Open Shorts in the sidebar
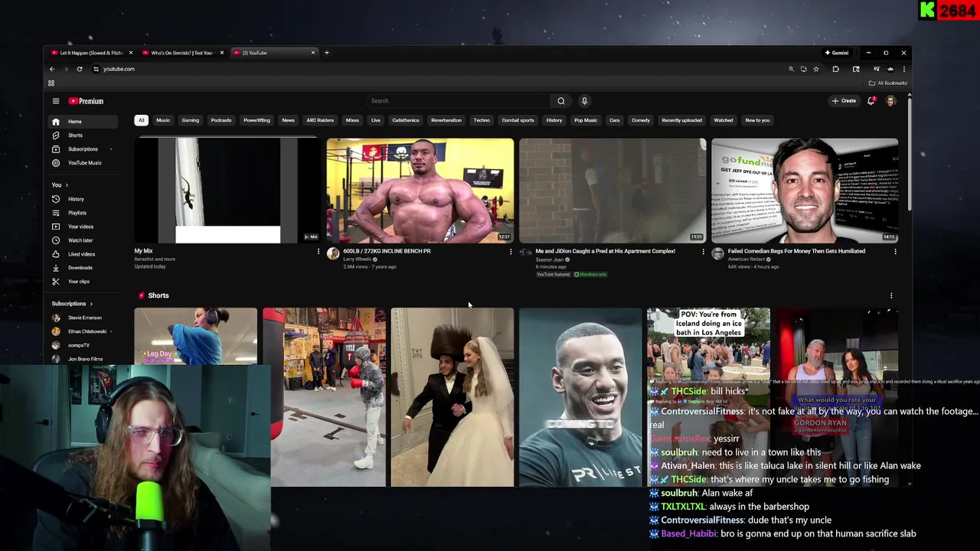The height and width of the screenshot is (551, 980). point(84,135)
